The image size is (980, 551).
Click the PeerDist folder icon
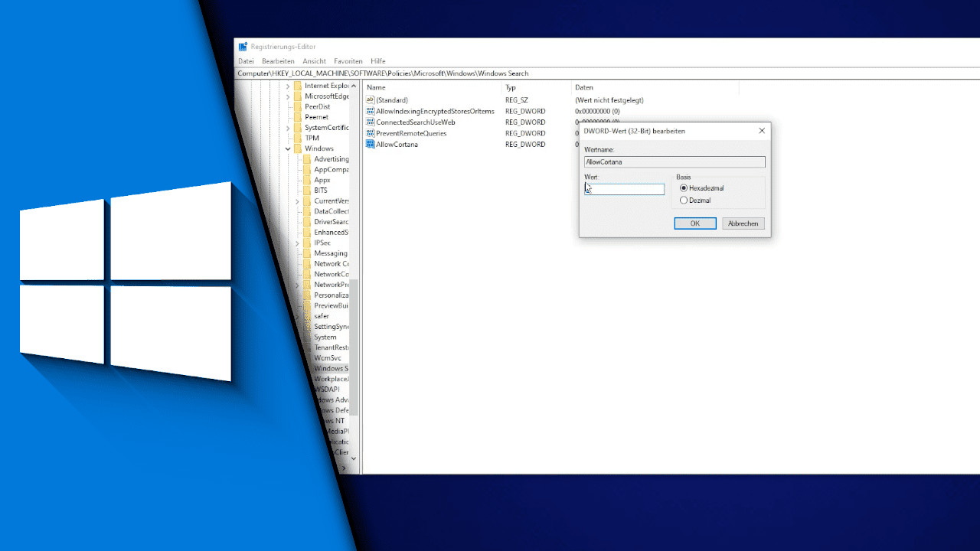tap(298, 106)
